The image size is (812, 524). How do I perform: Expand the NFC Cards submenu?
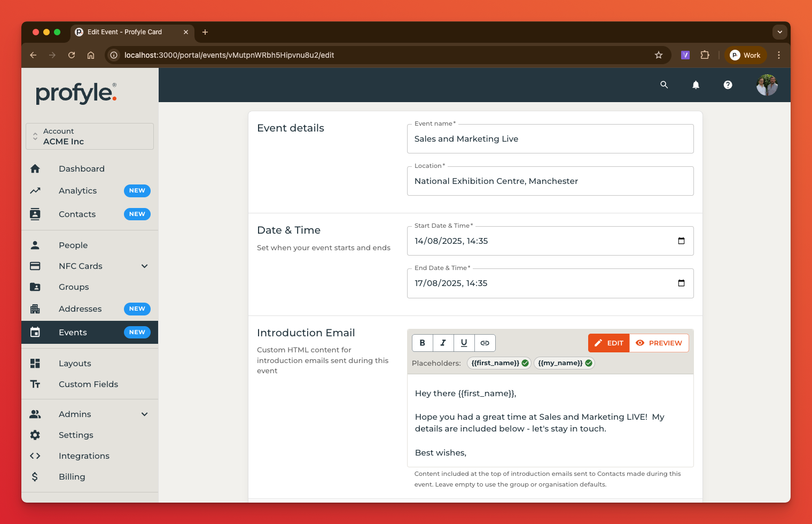click(x=144, y=266)
